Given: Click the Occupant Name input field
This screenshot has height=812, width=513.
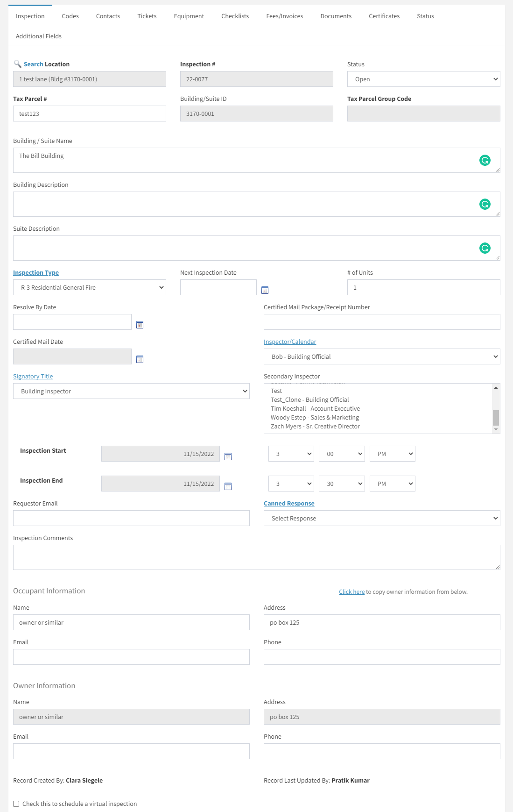Looking at the screenshot, I should [x=131, y=622].
